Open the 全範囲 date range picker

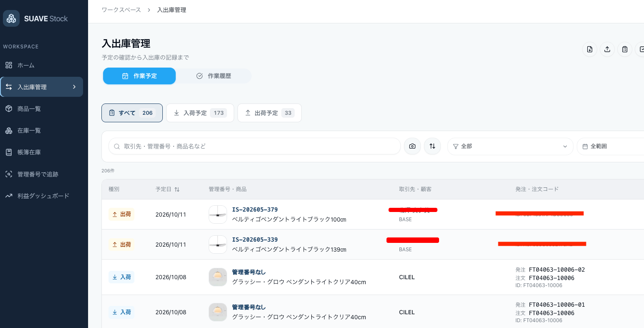[610, 146]
